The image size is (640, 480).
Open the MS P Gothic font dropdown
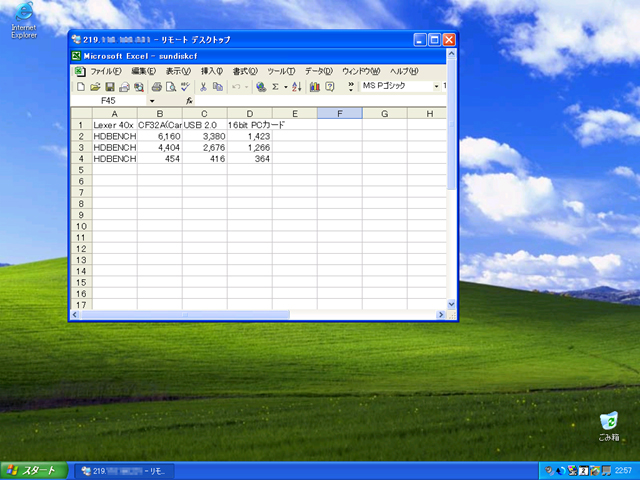click(437, 87)
